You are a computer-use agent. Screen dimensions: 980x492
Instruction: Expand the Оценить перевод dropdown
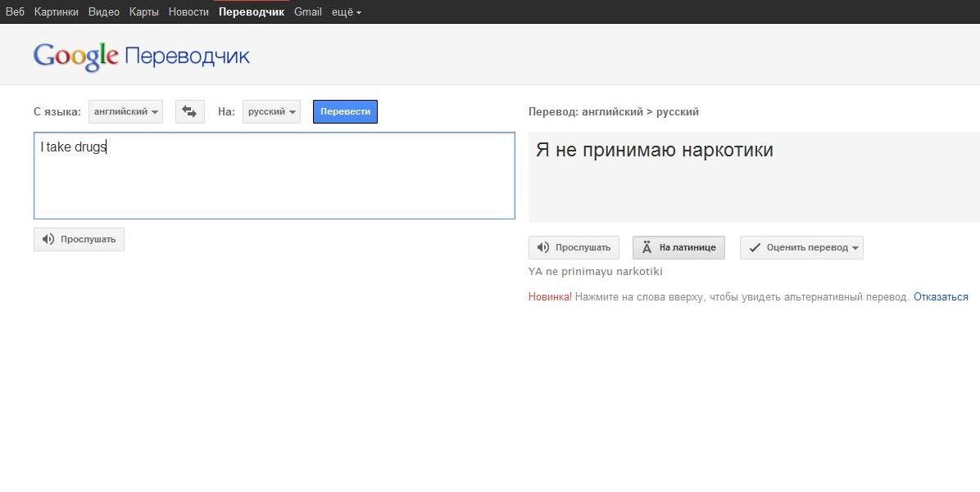[801, 247]
